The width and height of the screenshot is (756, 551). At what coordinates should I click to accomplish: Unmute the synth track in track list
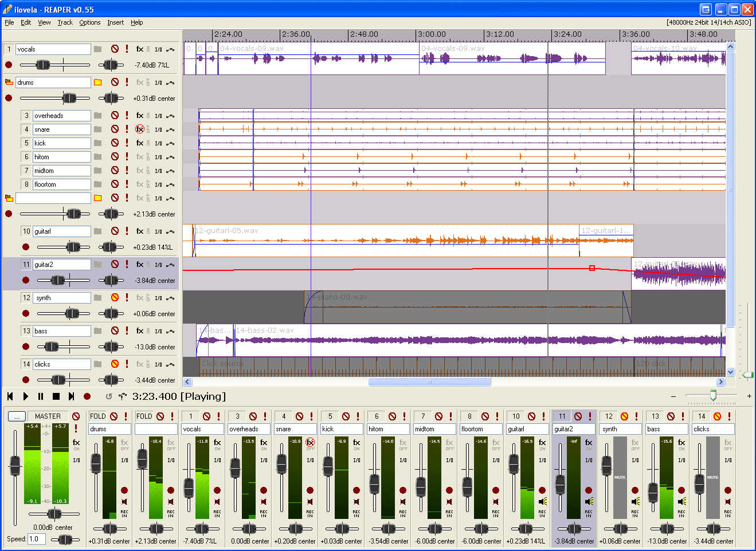[x=115, y=298]
